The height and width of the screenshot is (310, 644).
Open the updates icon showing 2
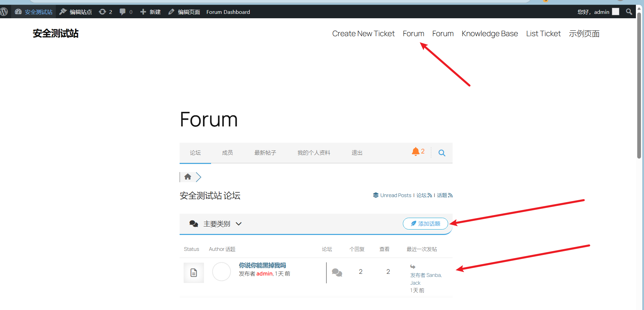[x=106, y=12]
